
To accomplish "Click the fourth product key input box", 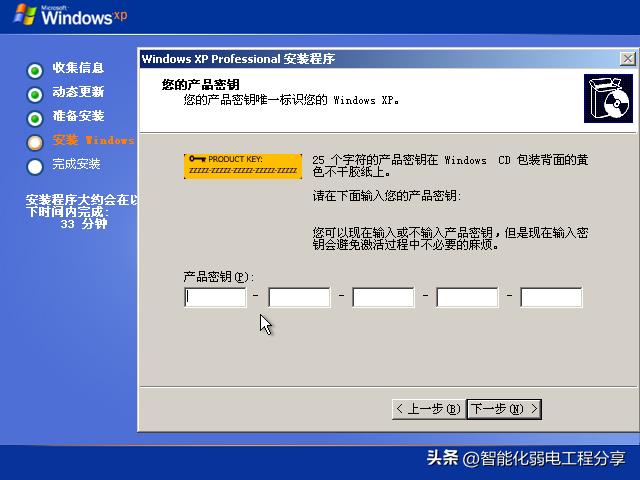I will [467, 297].
